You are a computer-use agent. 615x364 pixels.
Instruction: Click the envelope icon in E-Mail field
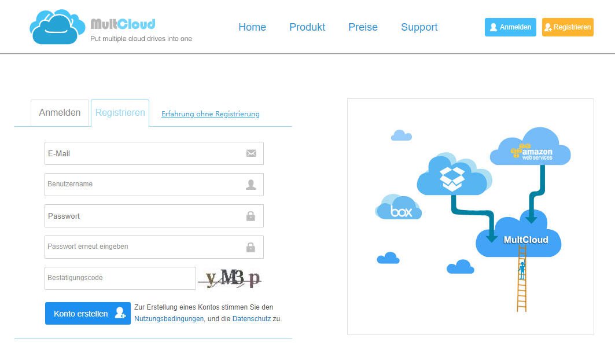point(251,153)
